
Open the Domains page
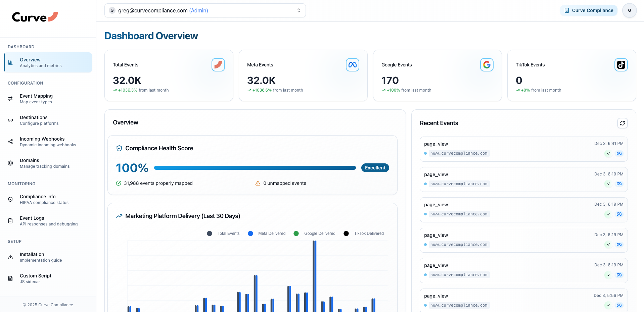click(x=48, y=163)
